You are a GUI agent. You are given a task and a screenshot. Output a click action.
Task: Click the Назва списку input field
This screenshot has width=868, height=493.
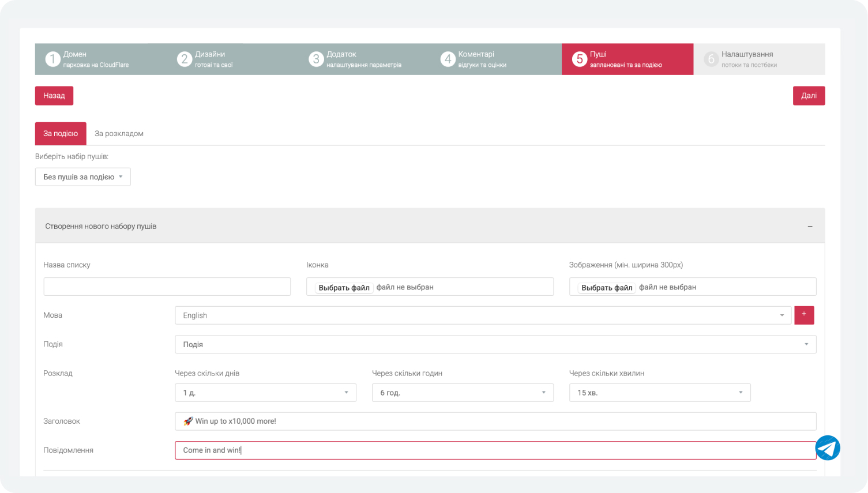coord(167,287)
